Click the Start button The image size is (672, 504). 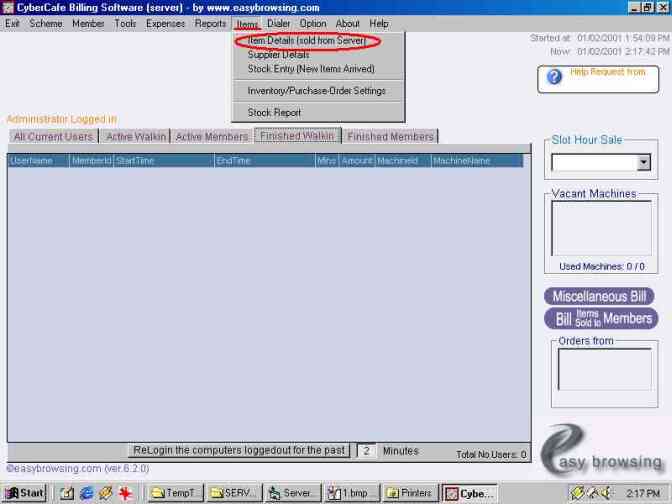[x=24, y=493]
